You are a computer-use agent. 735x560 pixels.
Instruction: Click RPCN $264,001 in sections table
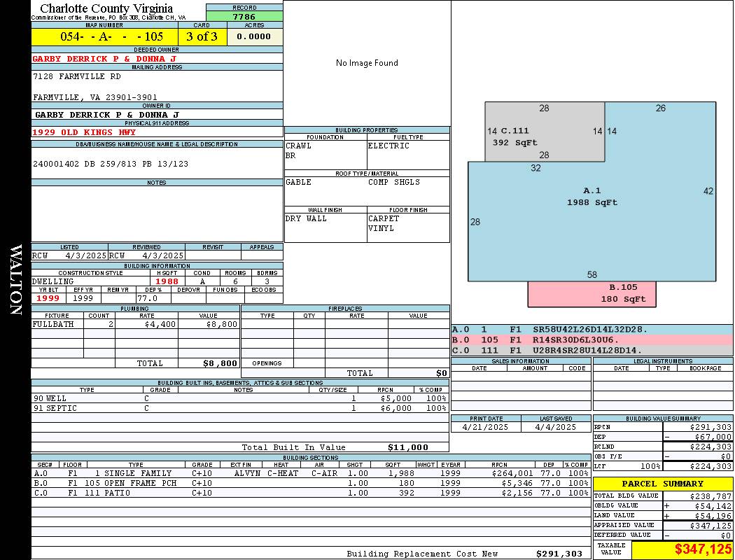coord(512,474)
